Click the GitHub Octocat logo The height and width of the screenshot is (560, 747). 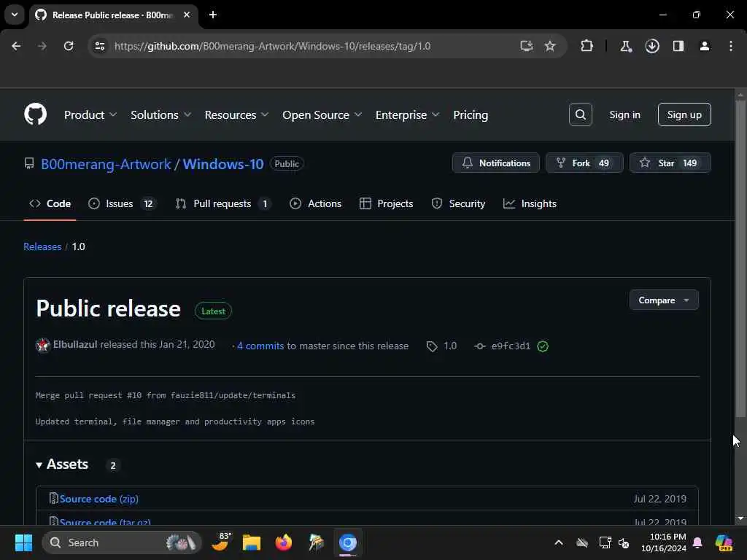pos(35,114)
